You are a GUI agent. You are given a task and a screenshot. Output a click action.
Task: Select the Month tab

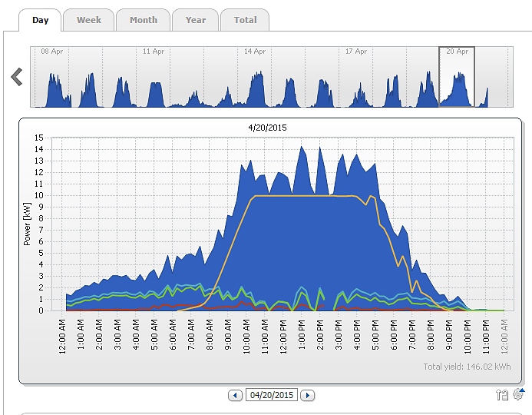coord(143,20)
